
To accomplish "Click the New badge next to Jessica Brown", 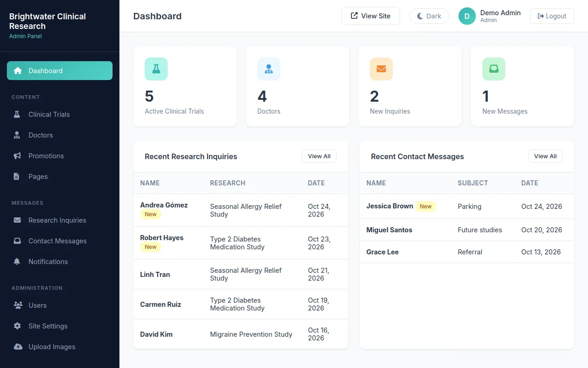I will [425, 207].
